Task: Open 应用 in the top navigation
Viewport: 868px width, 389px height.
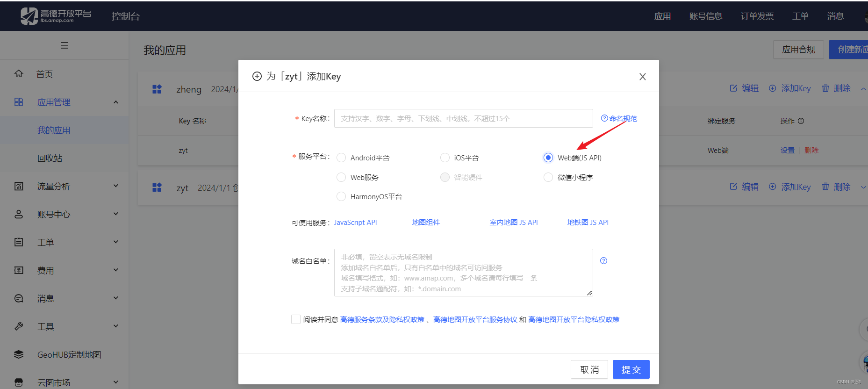Action: tap(662, 16)
